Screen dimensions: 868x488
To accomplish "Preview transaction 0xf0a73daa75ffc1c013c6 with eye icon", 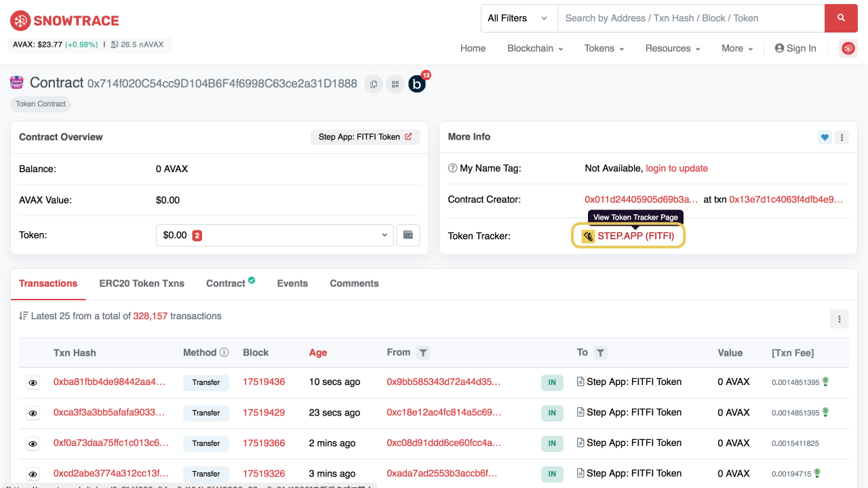I will pyautogui.click(x=33, y=444).
